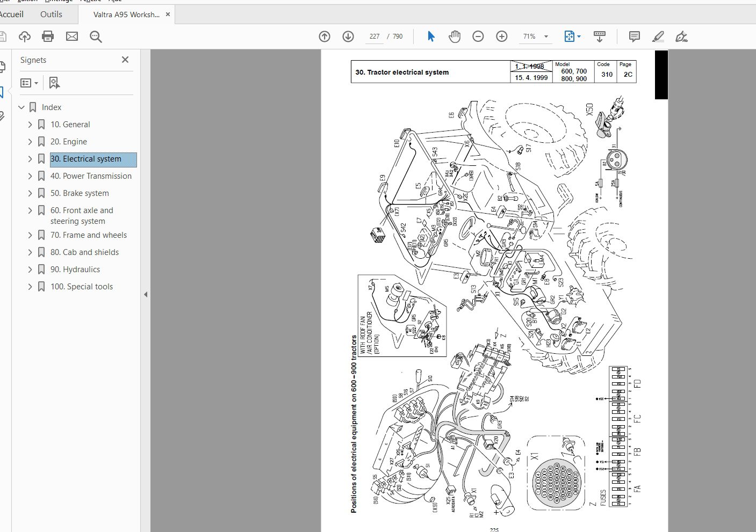Upload file via the cloud icon

24,37
